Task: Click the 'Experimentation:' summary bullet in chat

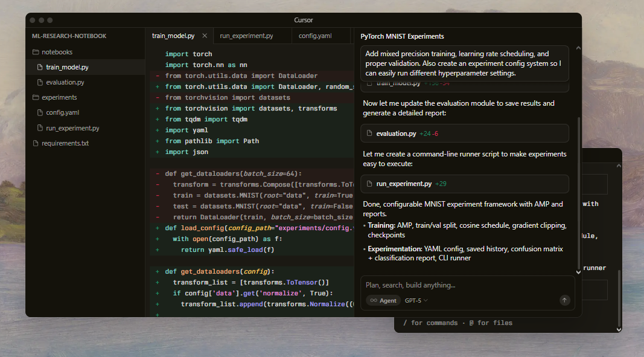Action: tap(465, 253)
